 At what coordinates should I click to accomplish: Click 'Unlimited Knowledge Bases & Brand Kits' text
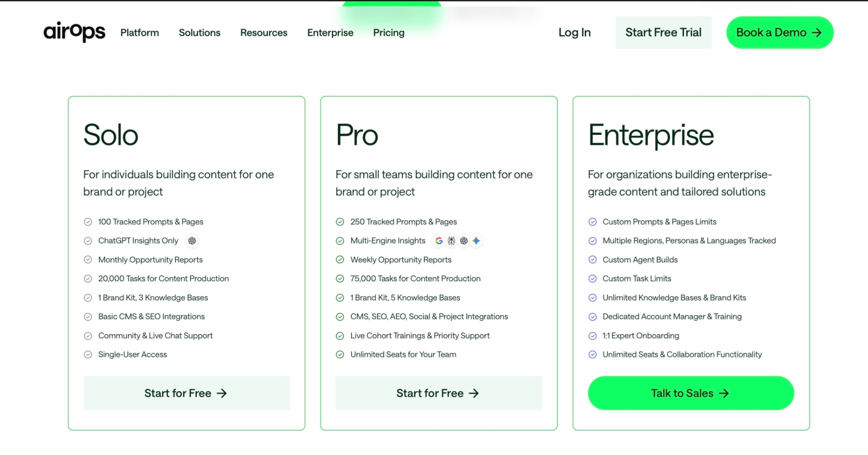pos(674,298)
